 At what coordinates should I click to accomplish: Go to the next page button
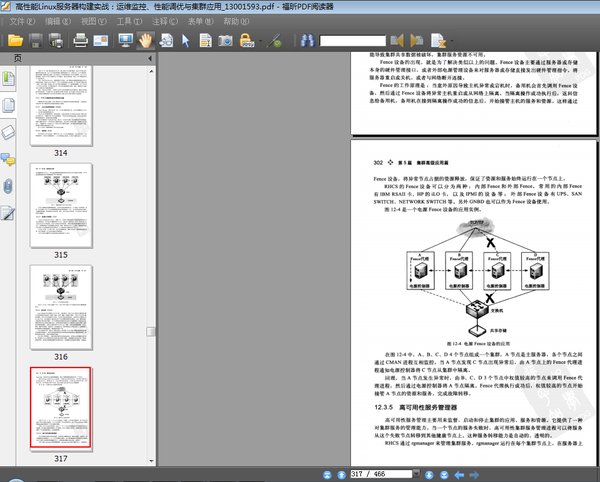429,475
